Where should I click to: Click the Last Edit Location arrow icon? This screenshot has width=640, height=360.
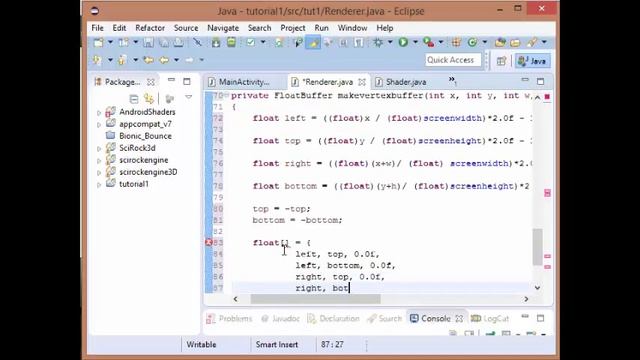click(149, 60)
